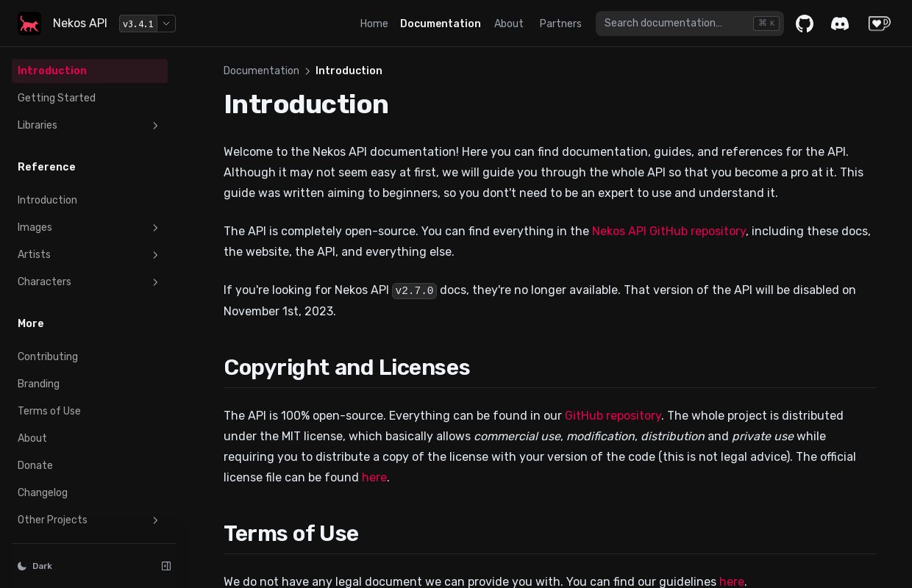Open Terms of Use in sidebar
Image resolution: width=912 pixels, height=588 pixels.
click(90, 411)
